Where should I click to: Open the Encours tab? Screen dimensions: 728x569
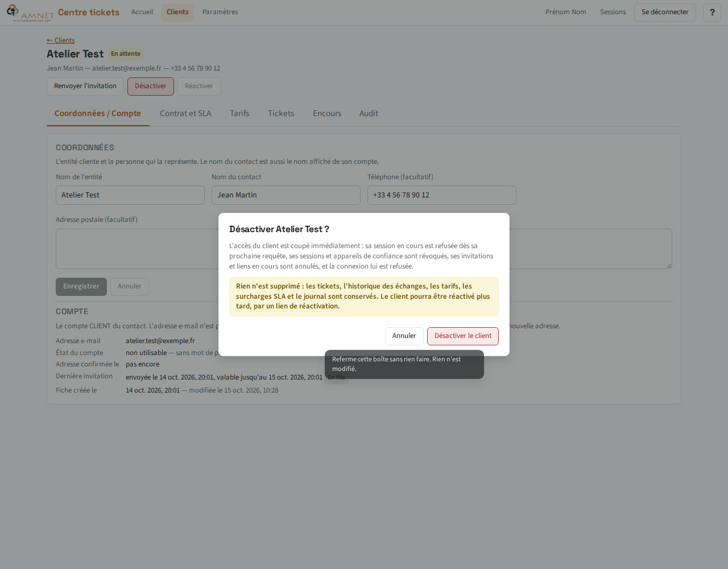click(327, 114)
